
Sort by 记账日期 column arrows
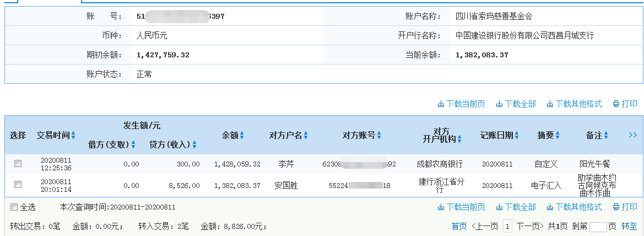point(517,135)
